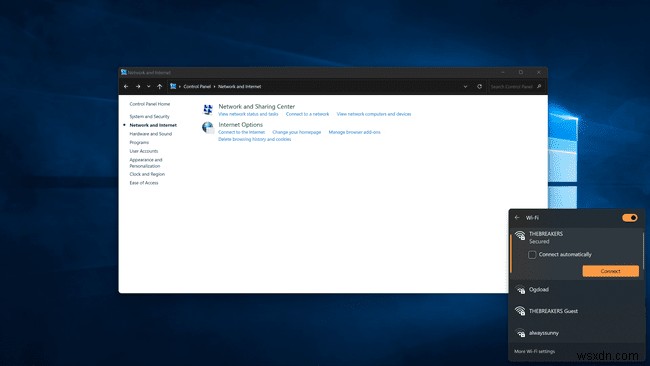
Task: Click the Network and Internet title bar icon
Action: (x=124, y=72)
